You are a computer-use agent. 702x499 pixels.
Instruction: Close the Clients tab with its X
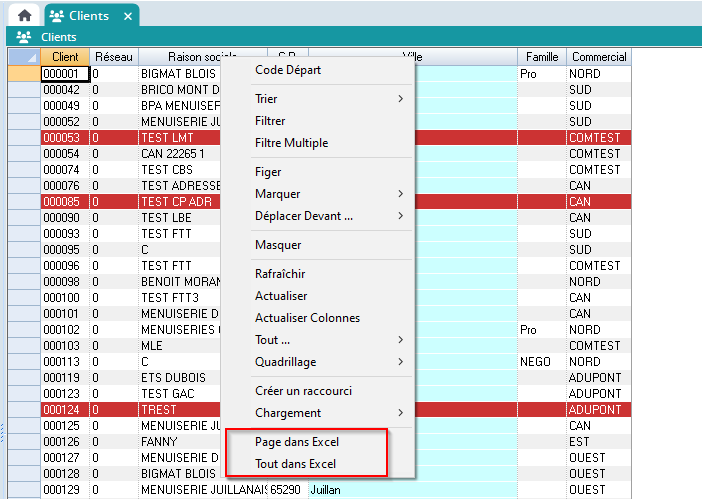click(127, 16)
